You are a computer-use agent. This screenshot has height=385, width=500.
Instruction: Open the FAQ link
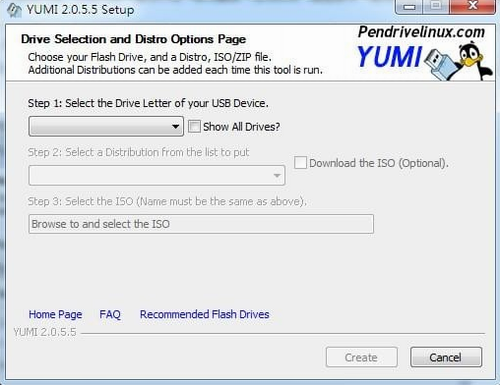[110, 314]
